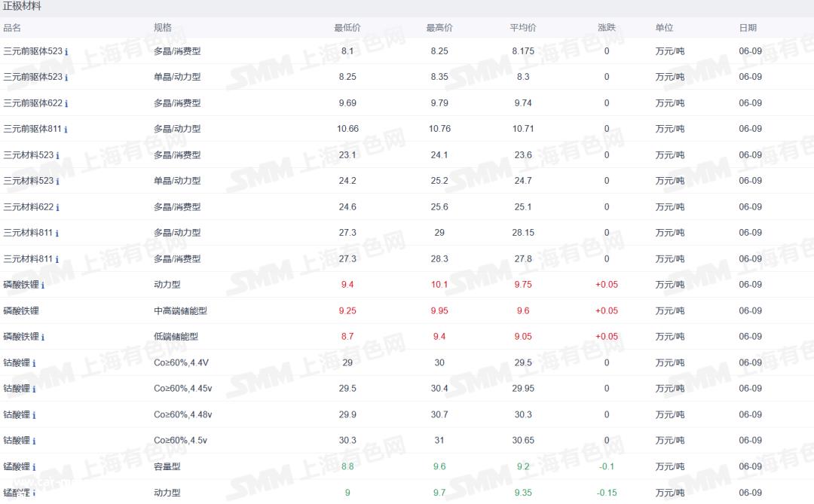Screen dimensions: 814x504
Task: Click info icon for 三元材料811 多晶/动力型 row
Action: [57, 234]
